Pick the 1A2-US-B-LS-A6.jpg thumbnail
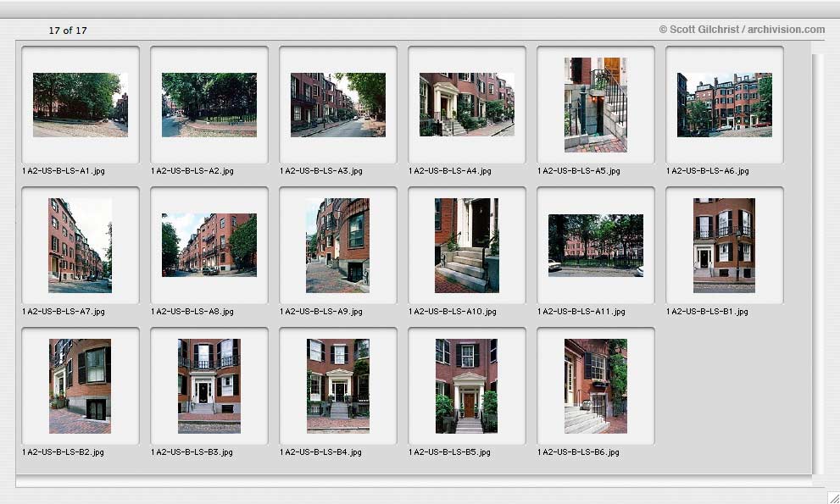The height and width of the screenshot is (504, 840). click(x=725, y=105)
